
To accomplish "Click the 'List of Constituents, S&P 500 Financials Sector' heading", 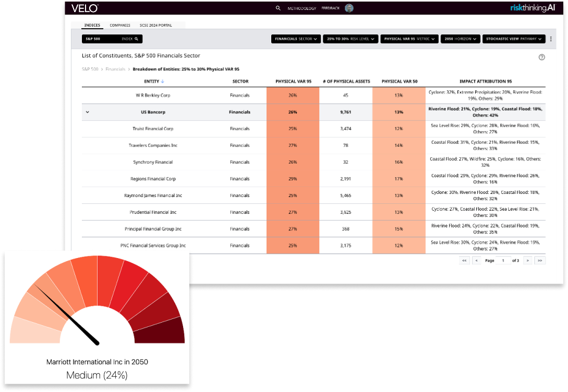I will (x=141, y=56).
